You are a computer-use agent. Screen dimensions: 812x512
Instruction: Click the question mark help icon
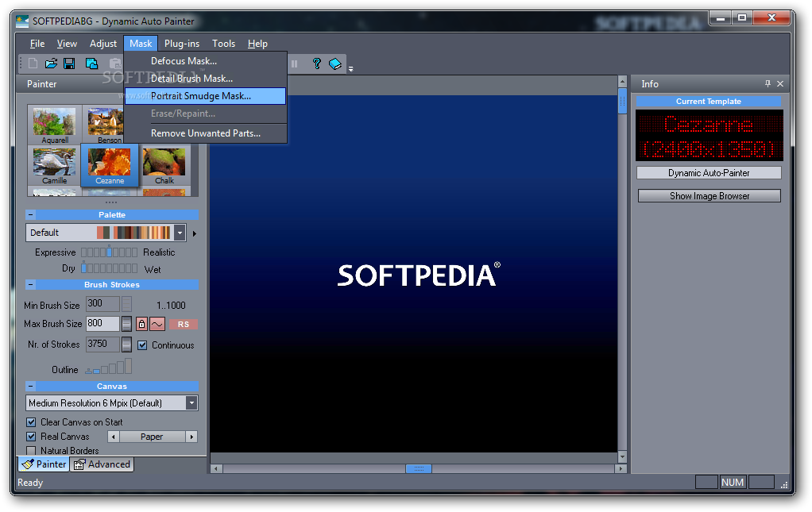(316, 64)
